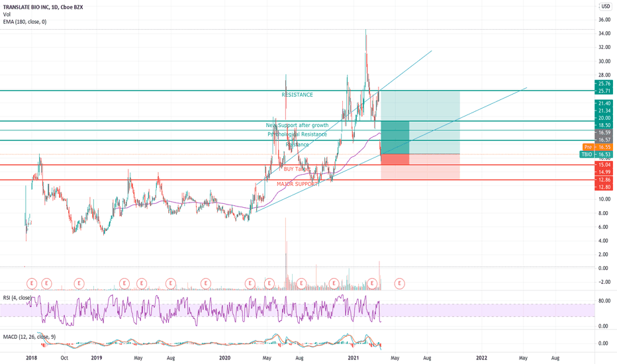Click the New Support after growth label
The width and height of the screenshot is (617, 364).
click(297, 125)
